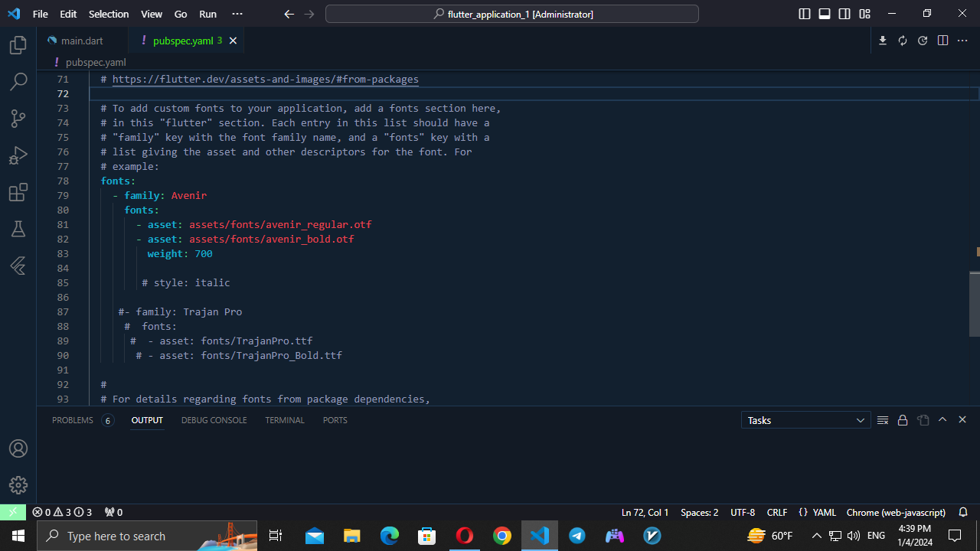Screen dimensions: 980x551
Task: Open the Accounts menu icon
Action: pyautogui.click(x=18, y=448)
